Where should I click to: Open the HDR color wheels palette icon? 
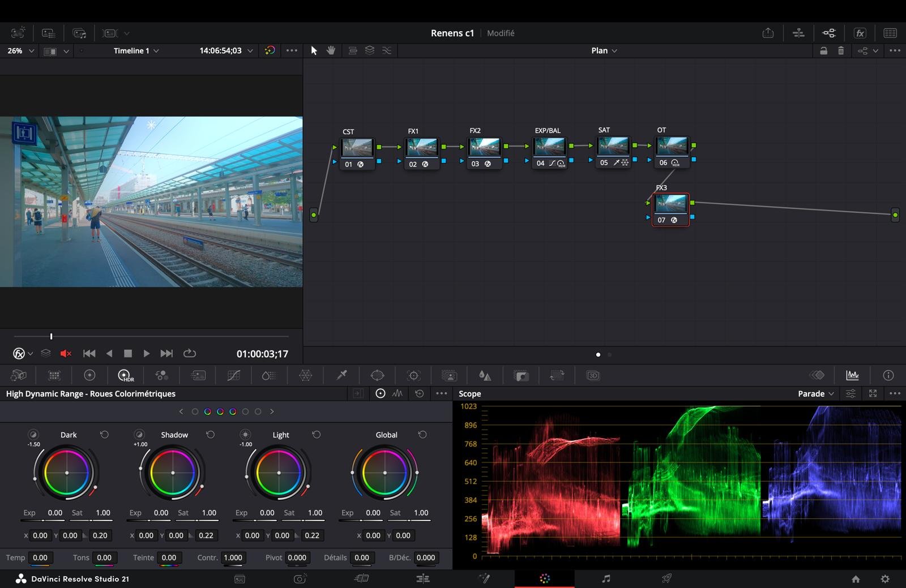coord(125,375)
